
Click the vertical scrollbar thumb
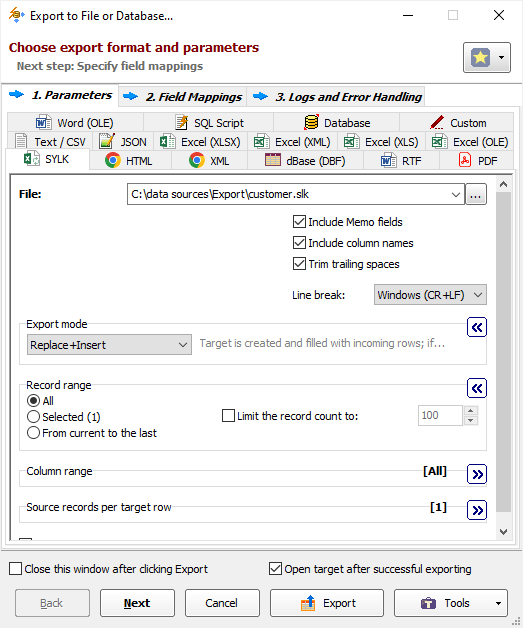504,352
